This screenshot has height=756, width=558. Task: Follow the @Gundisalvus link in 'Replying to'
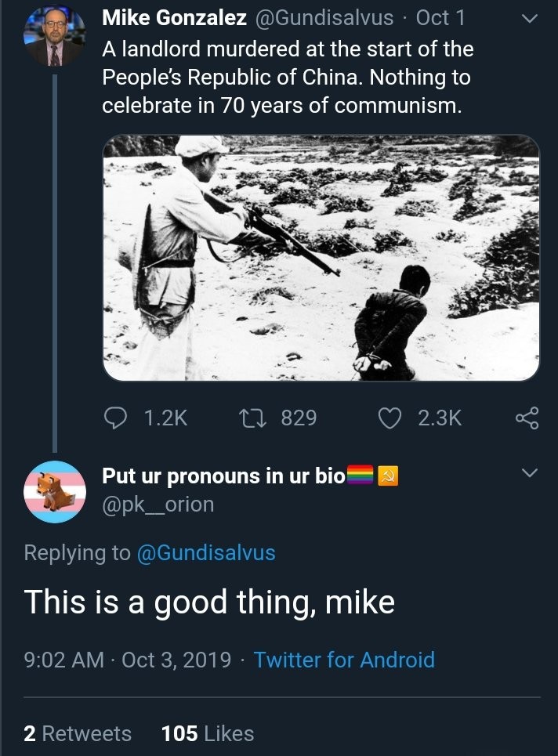(206, 552)
